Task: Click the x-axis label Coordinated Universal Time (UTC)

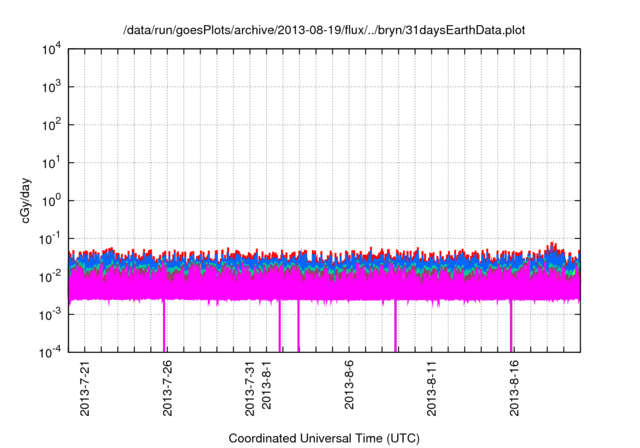Action: click(x=324, y=438)
